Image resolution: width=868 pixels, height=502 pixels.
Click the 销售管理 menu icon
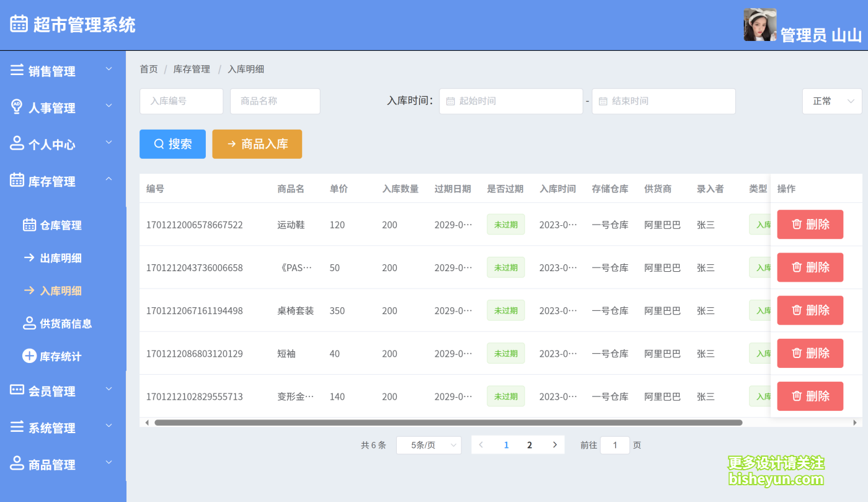pyautogui.click(x=17, y=70)
